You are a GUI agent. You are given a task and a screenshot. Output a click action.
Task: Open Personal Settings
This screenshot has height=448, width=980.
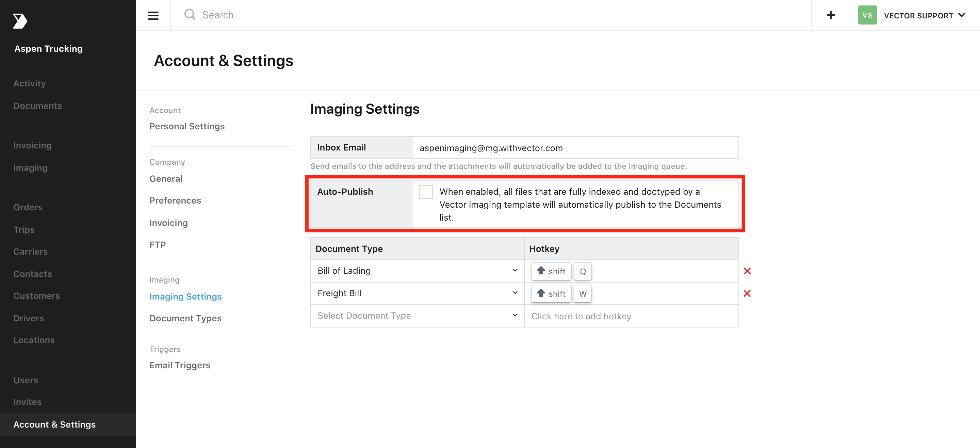[187, 126]
